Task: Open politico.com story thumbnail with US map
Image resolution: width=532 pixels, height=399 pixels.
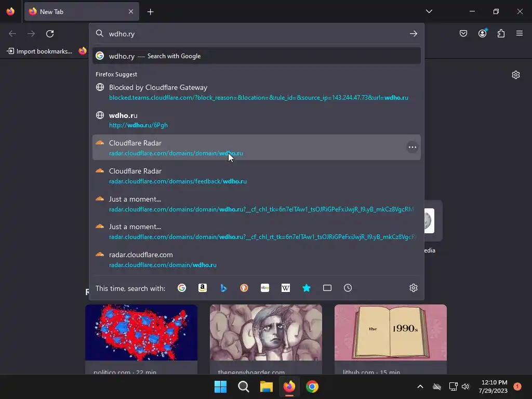Action: coord(141,332)
